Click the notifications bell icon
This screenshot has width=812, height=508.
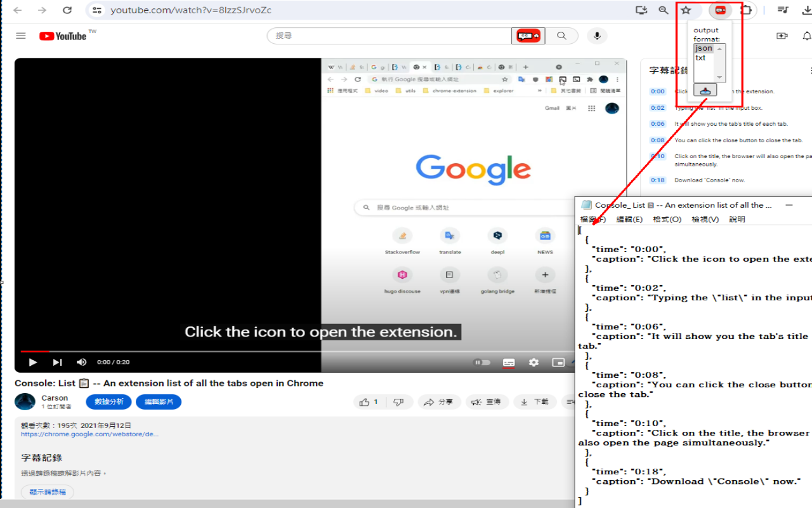point(806,36)
